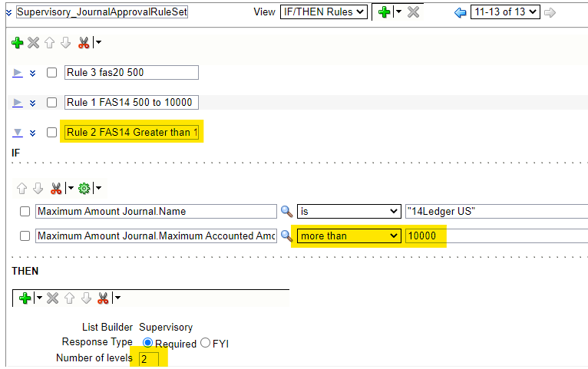Click the search icon beside Maximum Amount Journal.Name

(x=286, y=212)
